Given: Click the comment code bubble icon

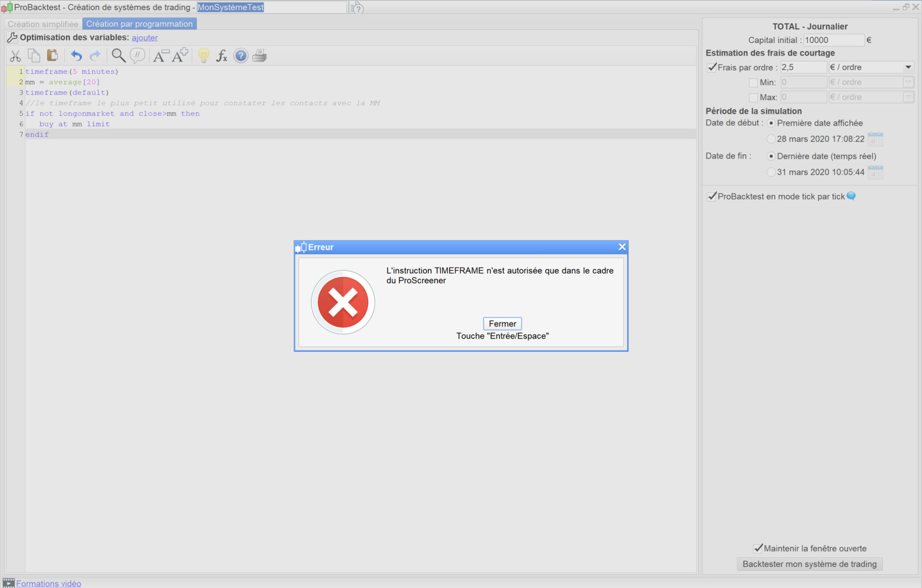Looking at the screenshot, I should tap(137, 55).
